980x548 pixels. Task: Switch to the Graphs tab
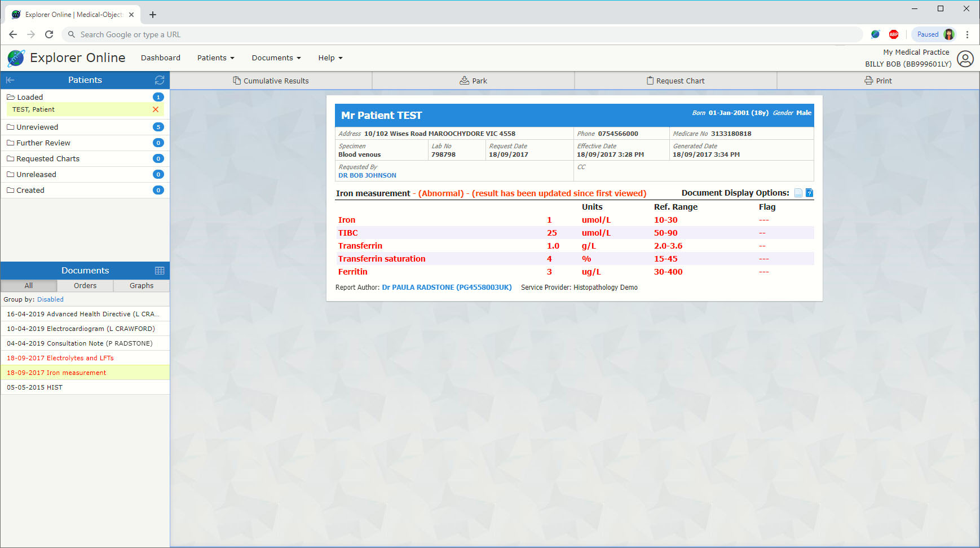click(x=142, y=286)
